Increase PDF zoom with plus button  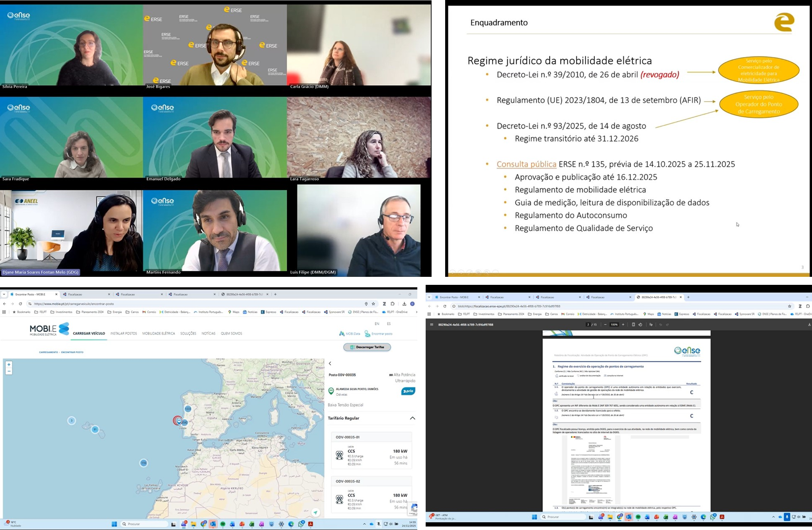(623, 325)
